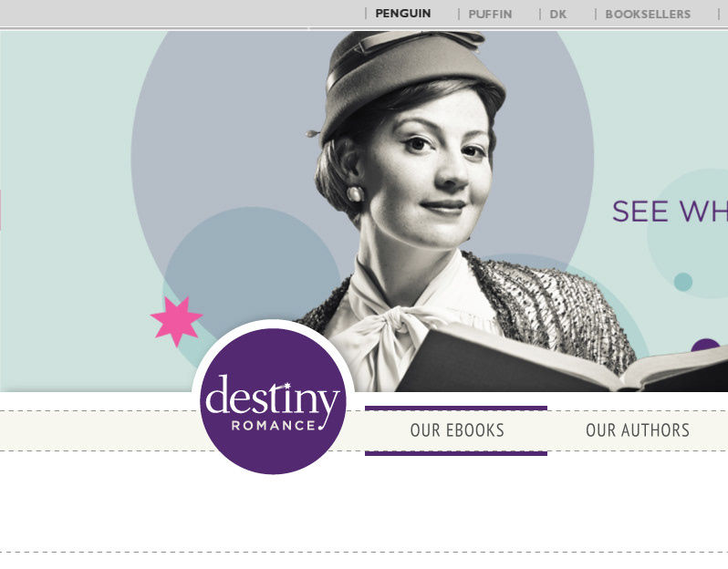Click the pink star decoration
This screenshot has height=569, width=728.
[x=176, y=321]
